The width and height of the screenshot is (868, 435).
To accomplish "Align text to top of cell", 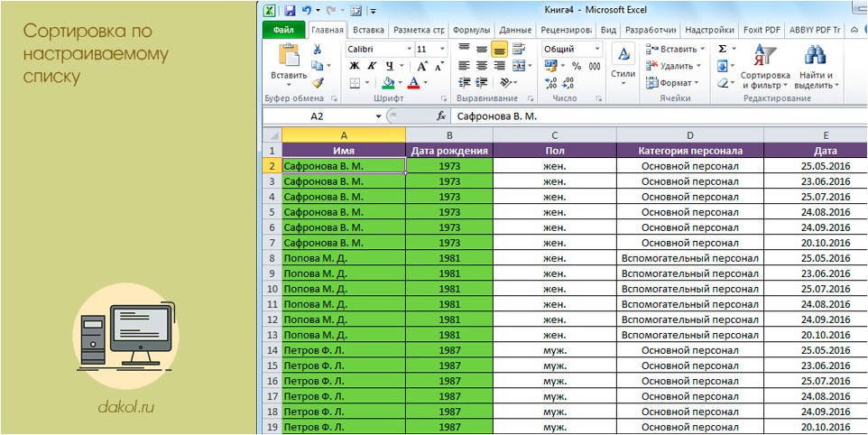I will point(465,48).
